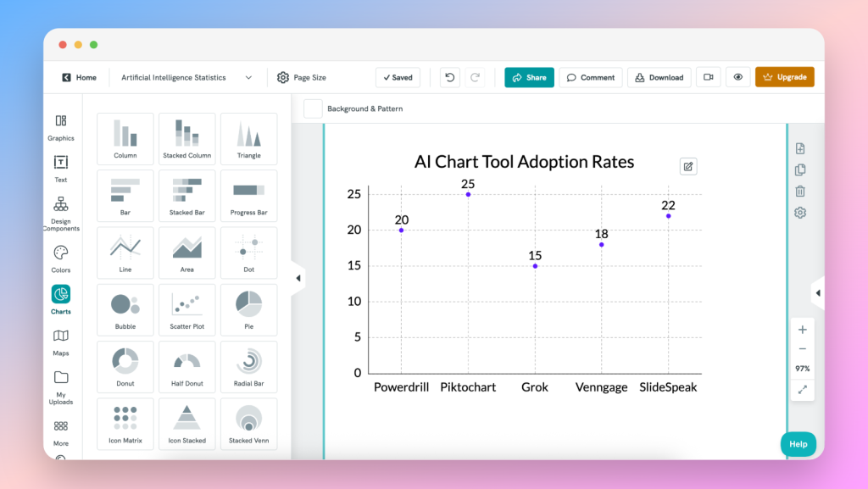
Task: Insert a Triangle chart
Action: (x=249, y=139)
